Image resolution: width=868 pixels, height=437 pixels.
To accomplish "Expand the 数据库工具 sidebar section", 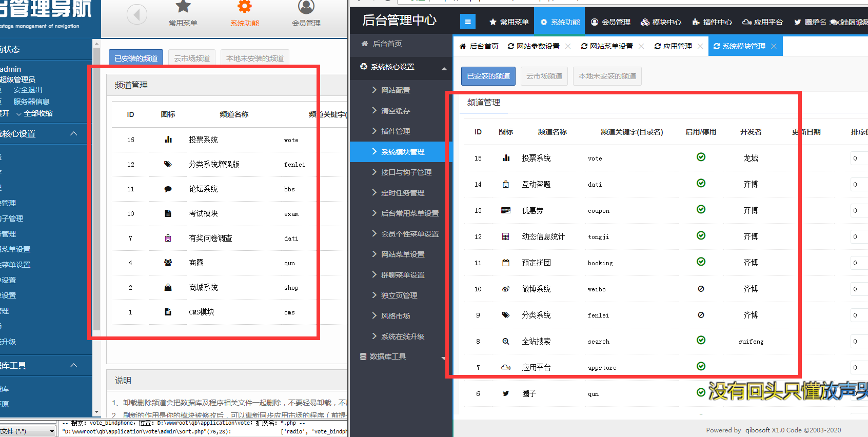I will [443, 357].
